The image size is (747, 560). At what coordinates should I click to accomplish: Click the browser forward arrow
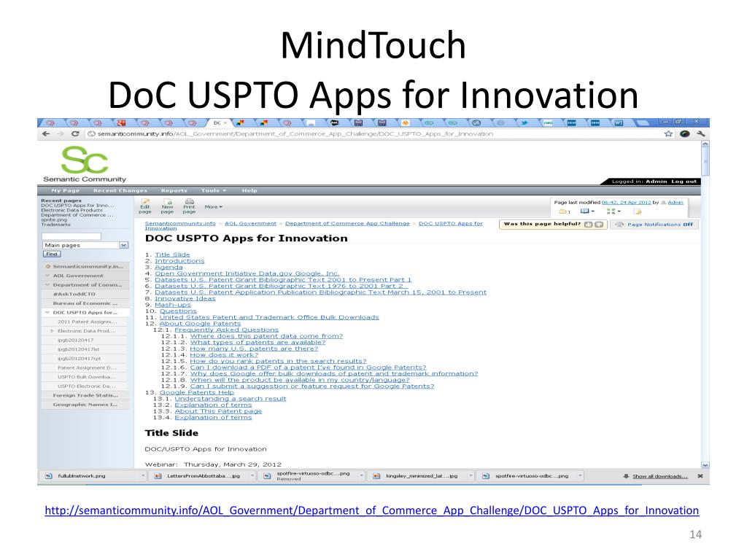[x=61, y=134]
